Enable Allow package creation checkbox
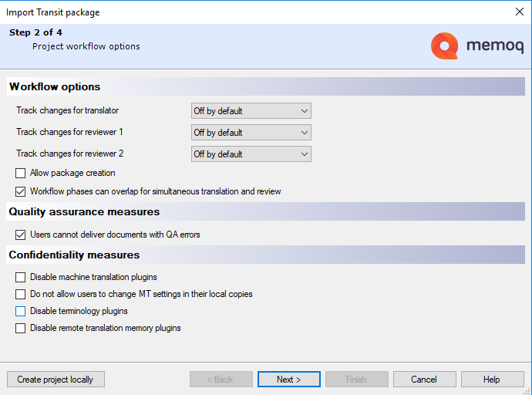Screen dimensions: 532x395 (x=21, y=174)
